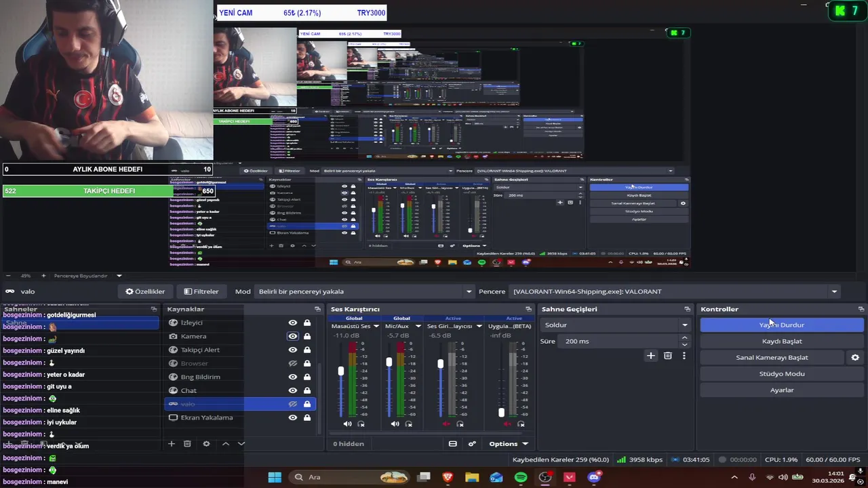Open Filtreler for valo source
The width and height of the screenshot is (868, 488).
click(201, 291)
